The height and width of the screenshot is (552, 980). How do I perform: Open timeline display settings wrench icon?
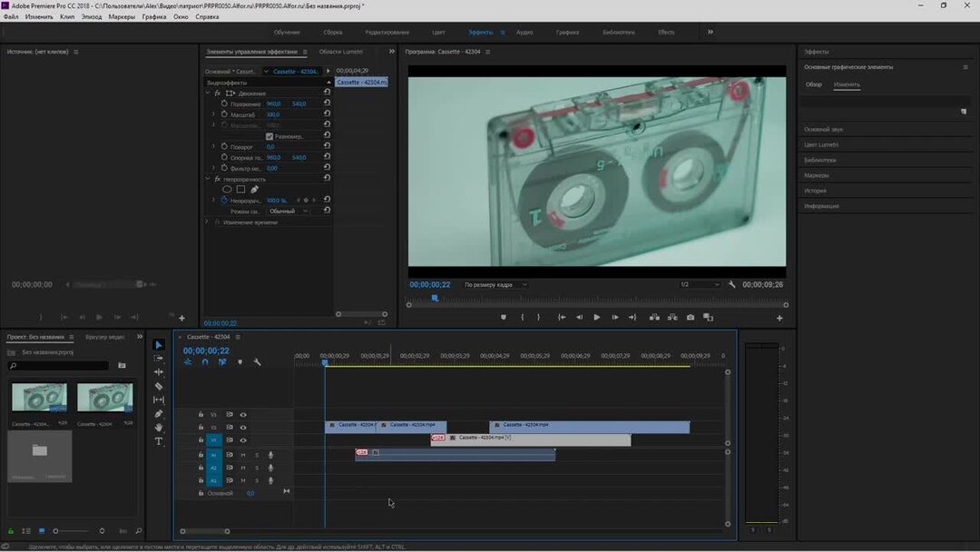pos(257,362)
